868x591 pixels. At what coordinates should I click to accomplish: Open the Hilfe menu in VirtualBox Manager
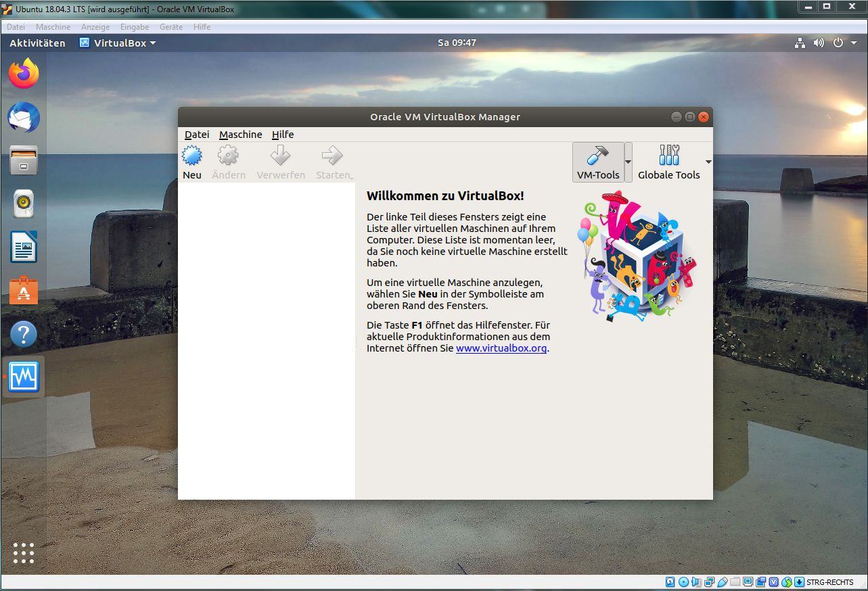(283, 135)
